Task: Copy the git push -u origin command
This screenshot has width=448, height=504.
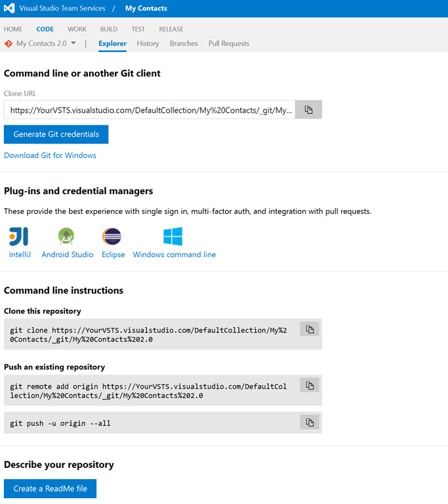Action: [x=310, y=422]
